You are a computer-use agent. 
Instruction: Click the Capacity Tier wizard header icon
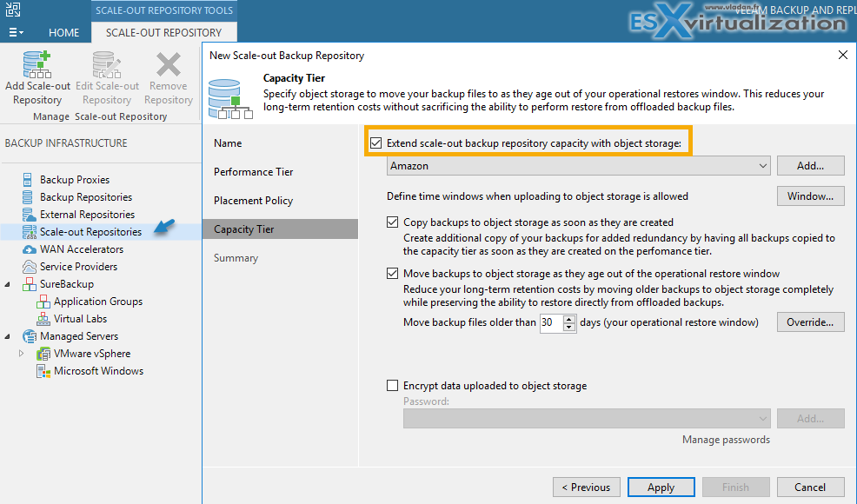(x=230, y=99)
